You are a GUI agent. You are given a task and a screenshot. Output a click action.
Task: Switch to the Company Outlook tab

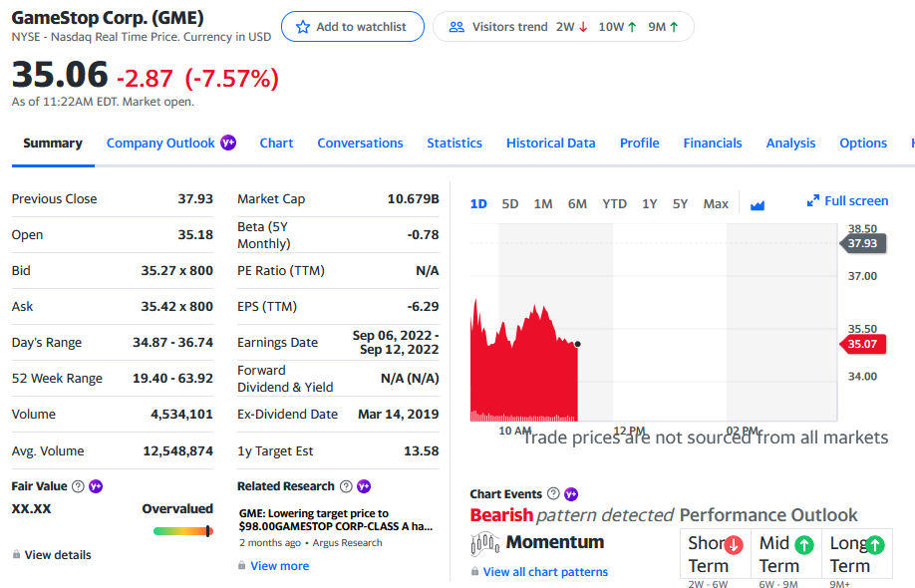160,143
